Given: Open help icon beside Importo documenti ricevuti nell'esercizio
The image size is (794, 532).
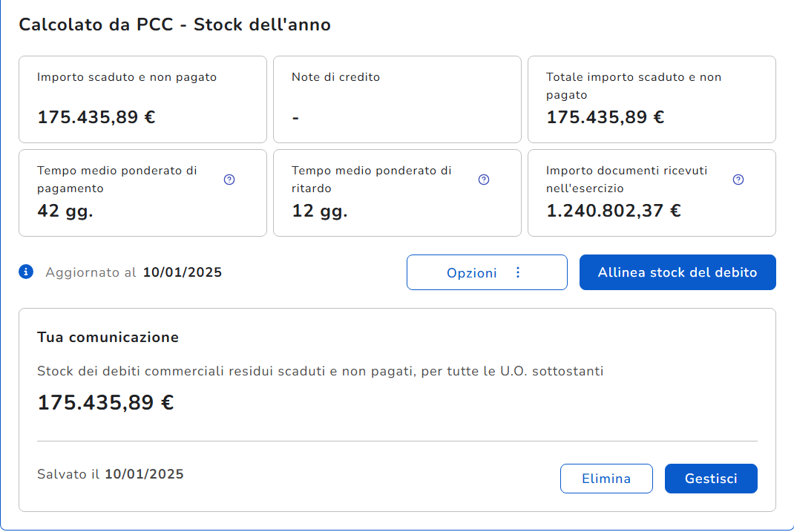Looking at the screenshot, I should pos(738,180).
